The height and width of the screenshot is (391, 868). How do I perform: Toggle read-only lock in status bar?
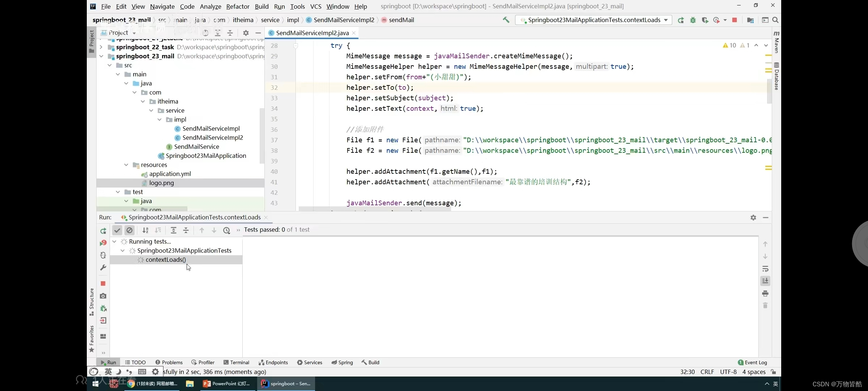click(x=773, y=372)
